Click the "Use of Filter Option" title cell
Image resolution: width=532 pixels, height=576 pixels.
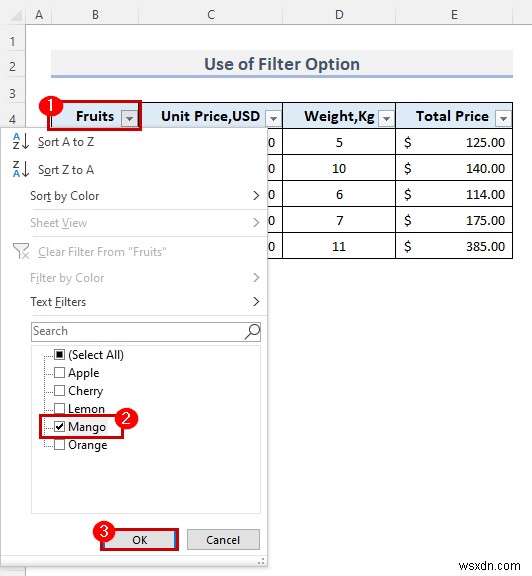[282, 64]
